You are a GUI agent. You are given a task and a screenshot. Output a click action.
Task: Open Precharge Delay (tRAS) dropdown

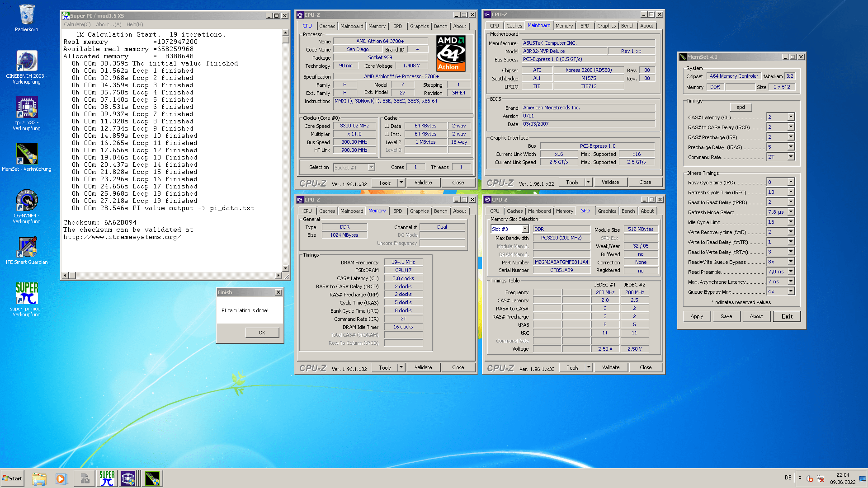click(x=791, y=147)
